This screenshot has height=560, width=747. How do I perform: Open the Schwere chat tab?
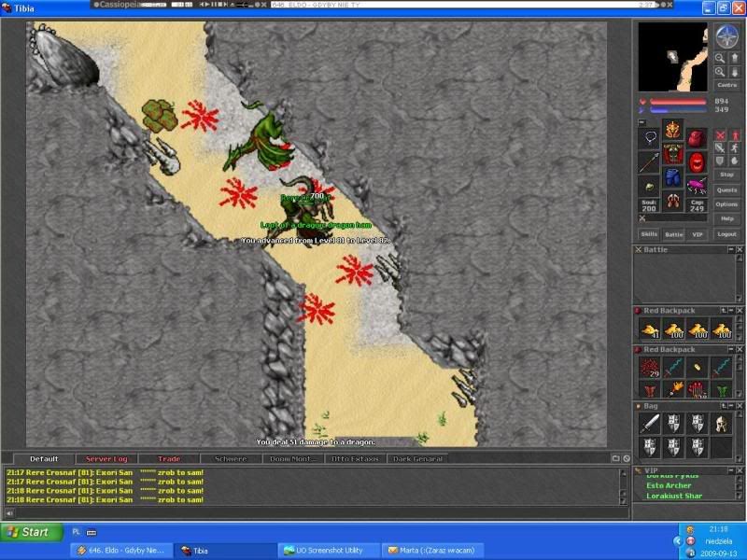coord(231,459)
